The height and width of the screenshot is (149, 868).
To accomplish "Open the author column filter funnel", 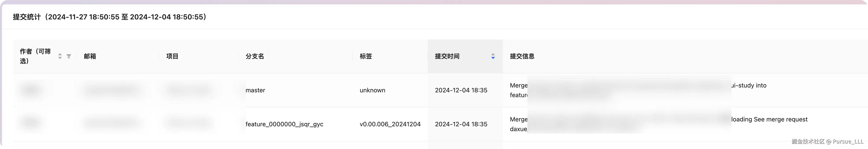I will (69, 56).
